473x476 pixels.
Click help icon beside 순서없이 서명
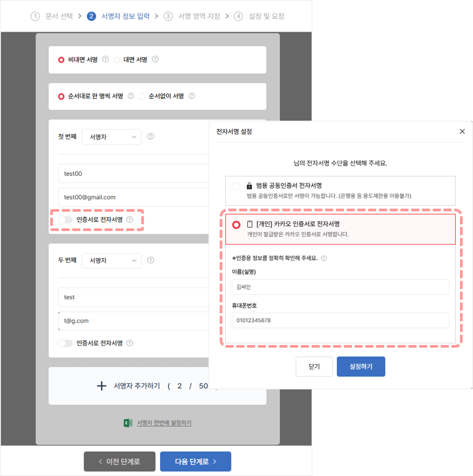192,96
